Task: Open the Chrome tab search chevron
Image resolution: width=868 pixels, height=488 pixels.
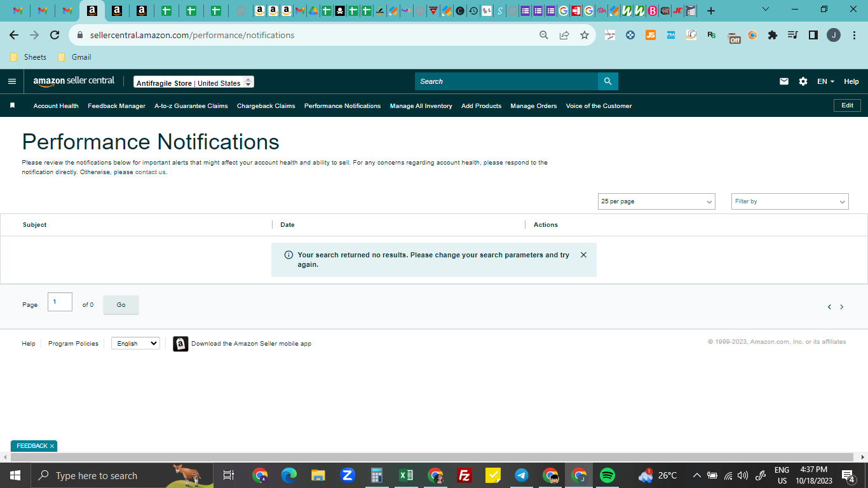Action: tap(765, 10)
